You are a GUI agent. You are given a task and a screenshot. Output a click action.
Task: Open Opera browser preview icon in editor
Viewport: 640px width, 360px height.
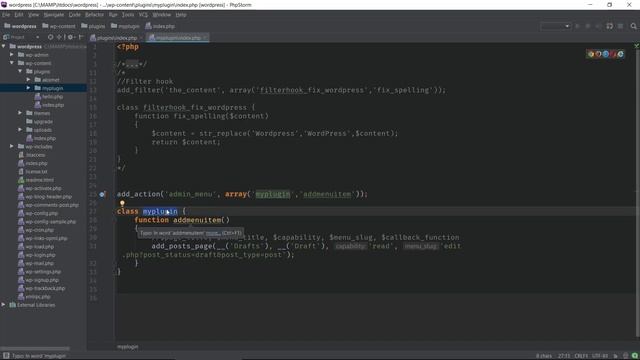click(613, 54)
